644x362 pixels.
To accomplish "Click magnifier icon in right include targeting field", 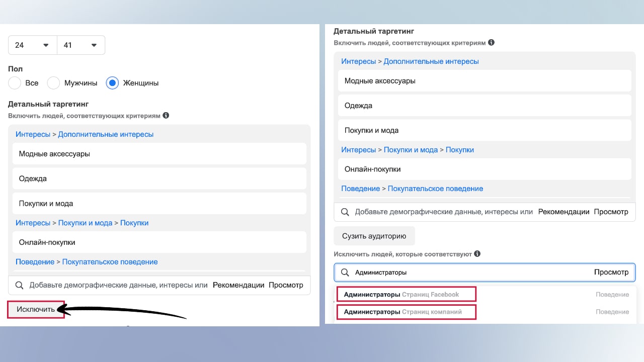I will 345,212.
